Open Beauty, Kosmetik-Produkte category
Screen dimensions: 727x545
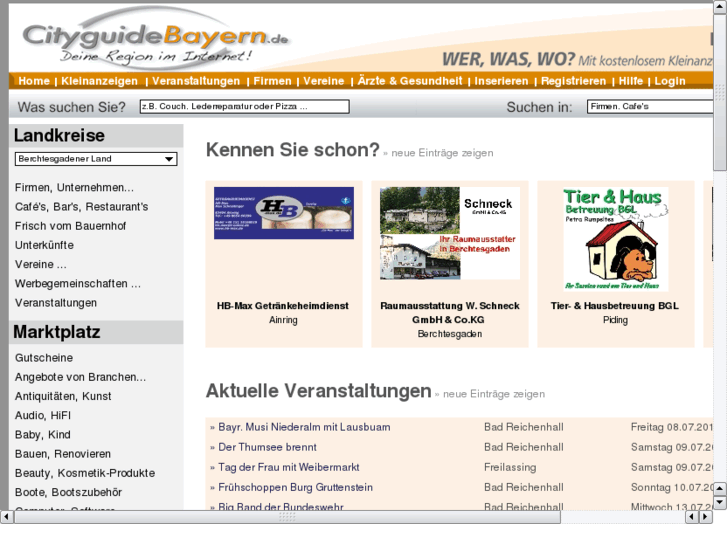point(85,474)
